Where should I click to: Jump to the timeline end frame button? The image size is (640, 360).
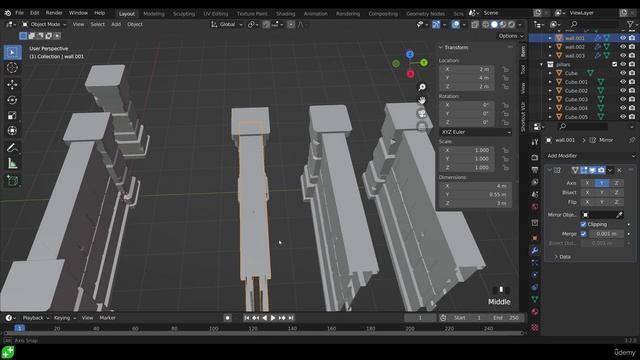pyautogui.click(x=291, y=318)
